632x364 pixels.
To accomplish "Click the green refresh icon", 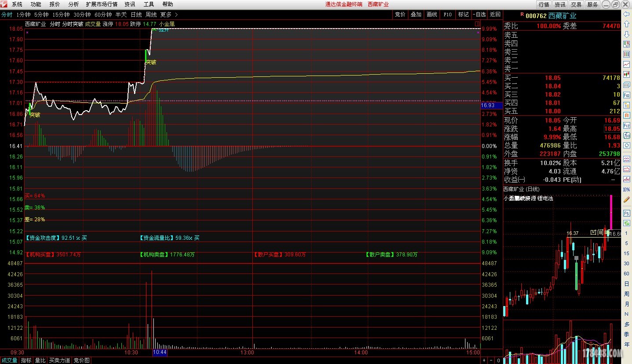I will [x=626, y=223].
